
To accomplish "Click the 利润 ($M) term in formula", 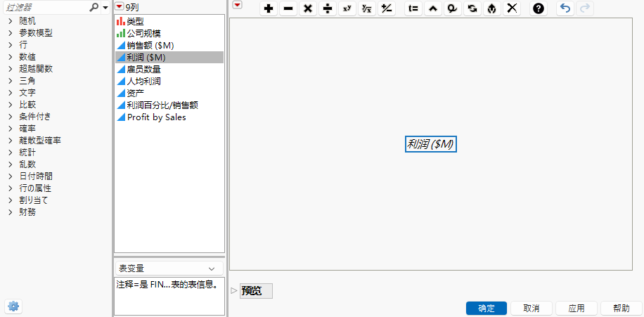I will (x=431, y=144).
